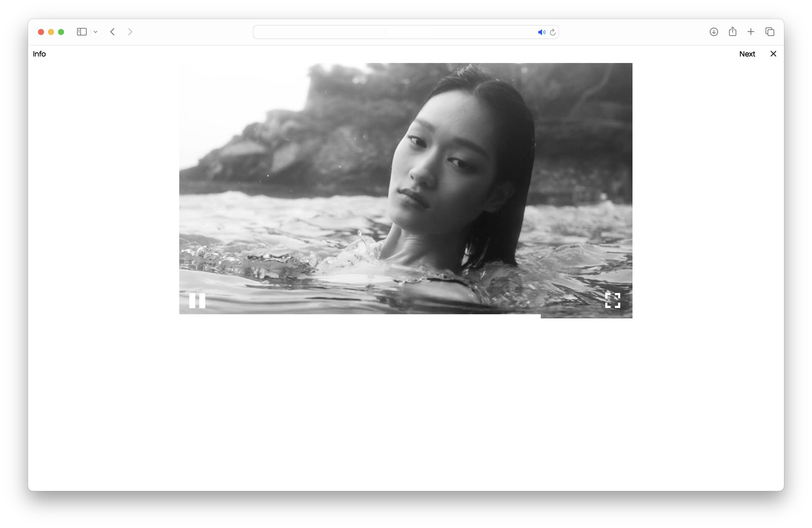Enter fullscreen video mode
Screen dimensions: 812x528
612,300
